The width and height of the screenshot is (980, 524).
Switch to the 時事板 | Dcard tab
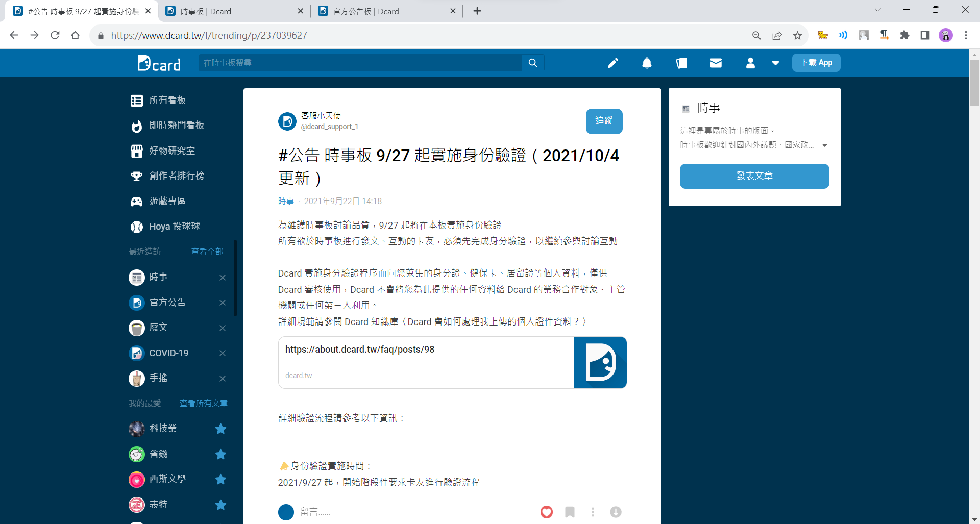coord(235,11)
